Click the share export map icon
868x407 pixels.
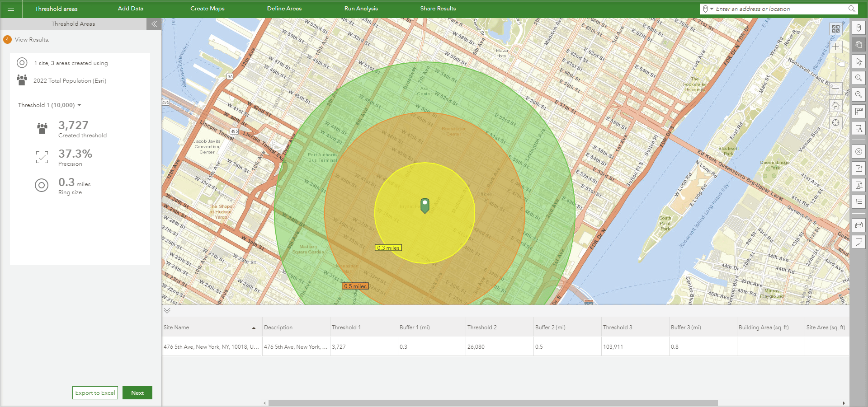pyautogui.click(x=859, y=168)
